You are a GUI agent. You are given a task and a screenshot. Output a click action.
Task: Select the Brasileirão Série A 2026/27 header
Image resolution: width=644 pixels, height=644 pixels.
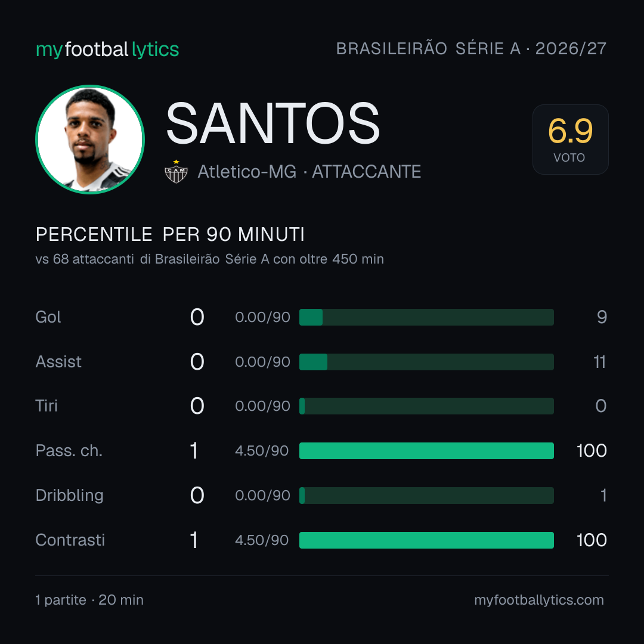[x=471, y=48]
